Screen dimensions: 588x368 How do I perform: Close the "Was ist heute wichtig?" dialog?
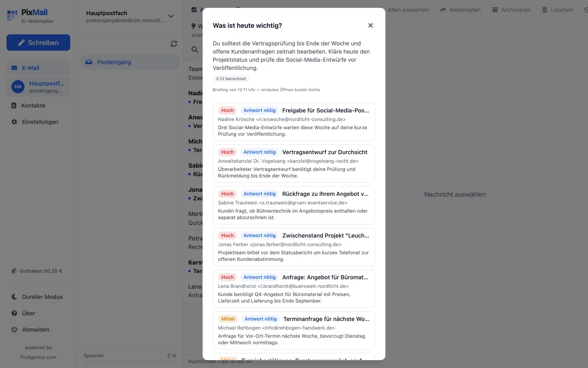[x=370, y=25]
